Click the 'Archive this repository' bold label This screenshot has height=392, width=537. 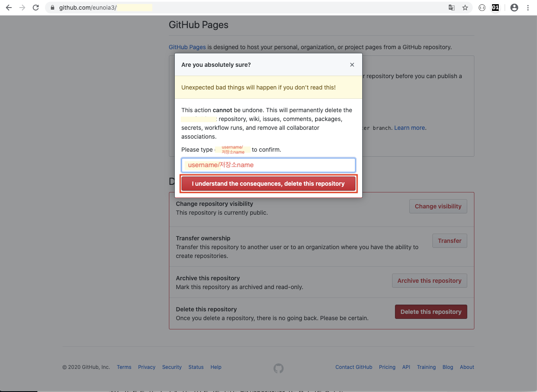(208, 278)
